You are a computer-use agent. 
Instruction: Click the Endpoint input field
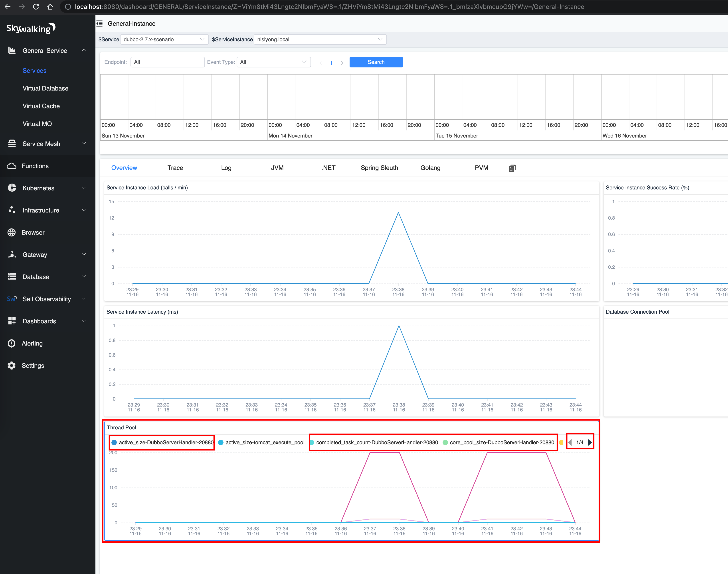tap(167, 62)
